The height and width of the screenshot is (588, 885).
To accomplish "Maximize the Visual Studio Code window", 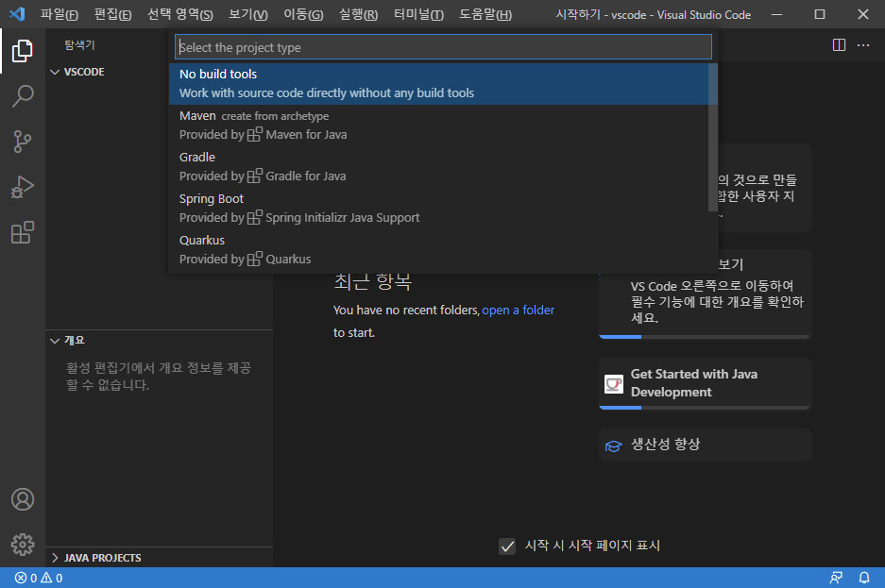I will (820, 14).
